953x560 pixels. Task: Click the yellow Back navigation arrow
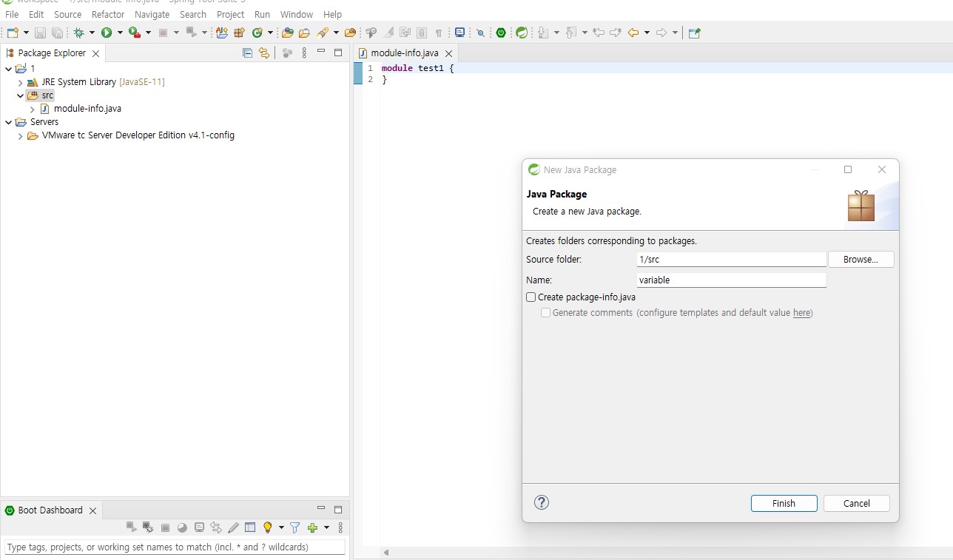[x=633, y=33]
